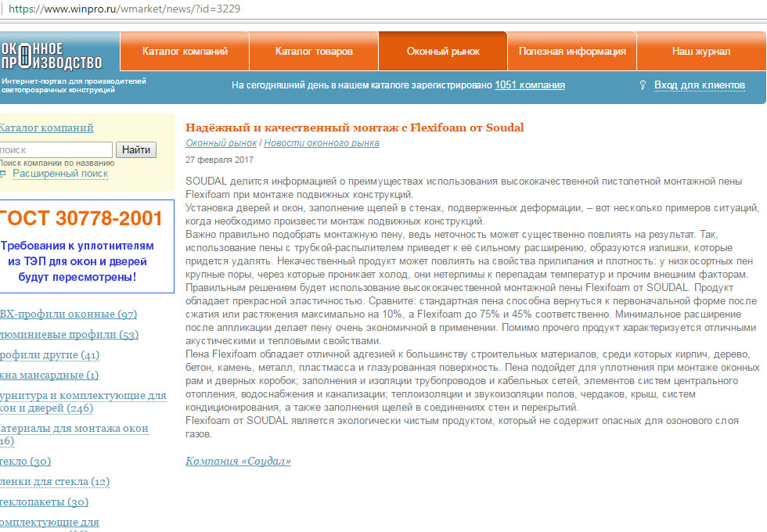The image size is (767, 532).
Task: Open the Вход для клиентов login link
Action: pos(700,85)
